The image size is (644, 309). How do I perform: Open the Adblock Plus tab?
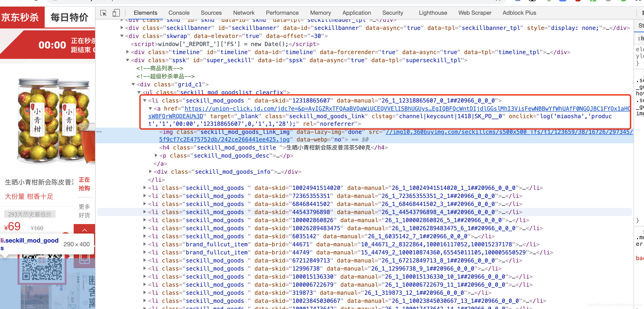[x=519, y=13]
